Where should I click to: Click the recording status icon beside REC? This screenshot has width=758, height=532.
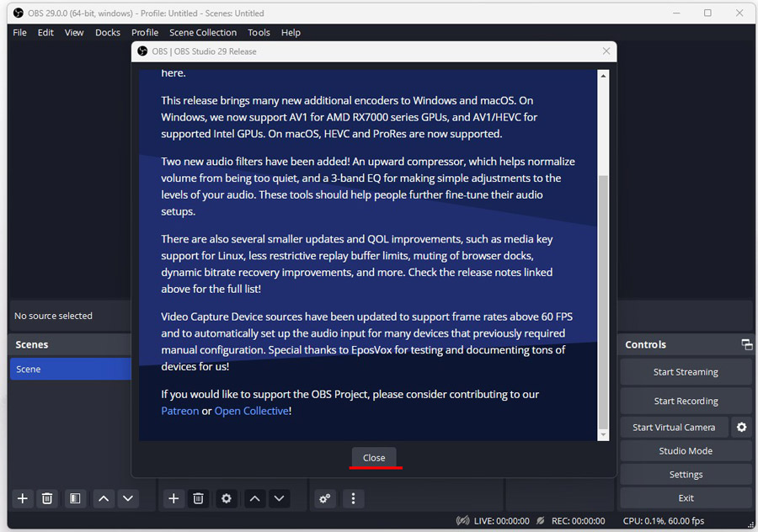(541, 521)
